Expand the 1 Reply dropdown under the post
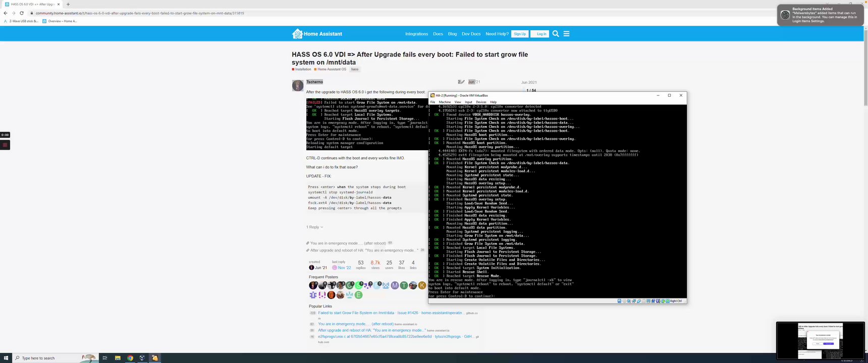 (x=314, y=227)
